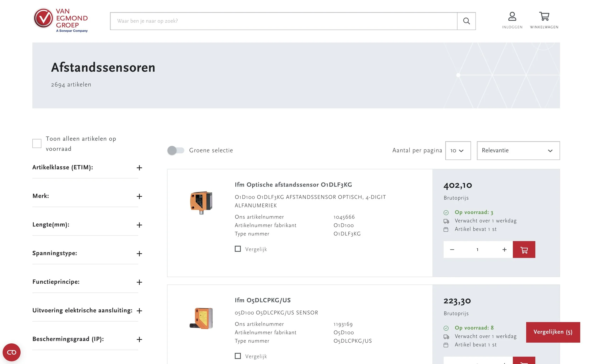The image size is (592, 364).
Task: Click price 223,30
Action: point(457,301)
